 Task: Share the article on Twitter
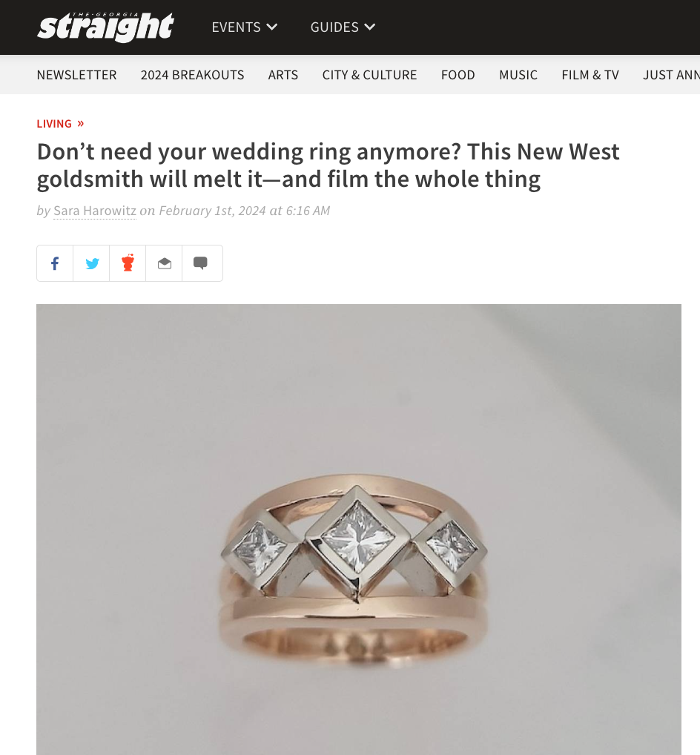pyautogui.click(x=91, y=263)
